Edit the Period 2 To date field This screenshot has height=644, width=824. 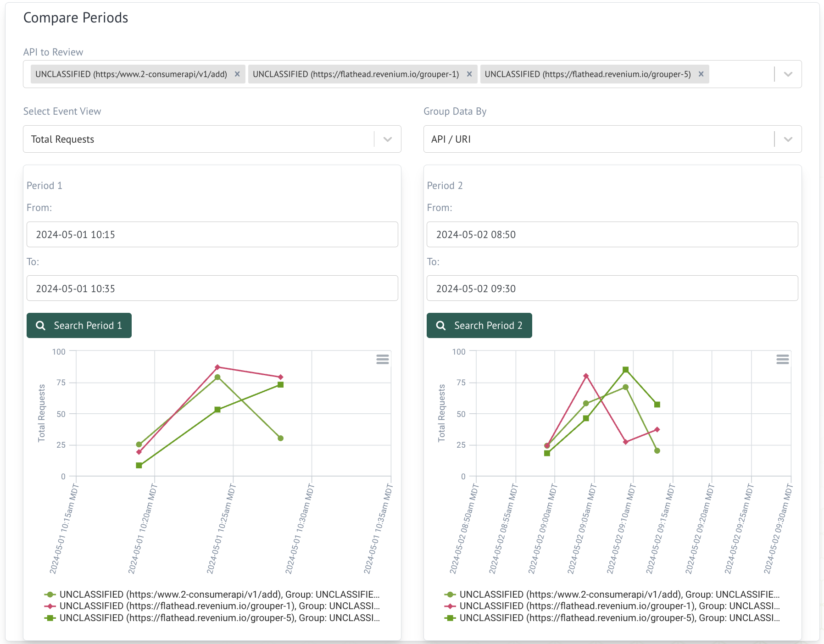tap(612, 289)
